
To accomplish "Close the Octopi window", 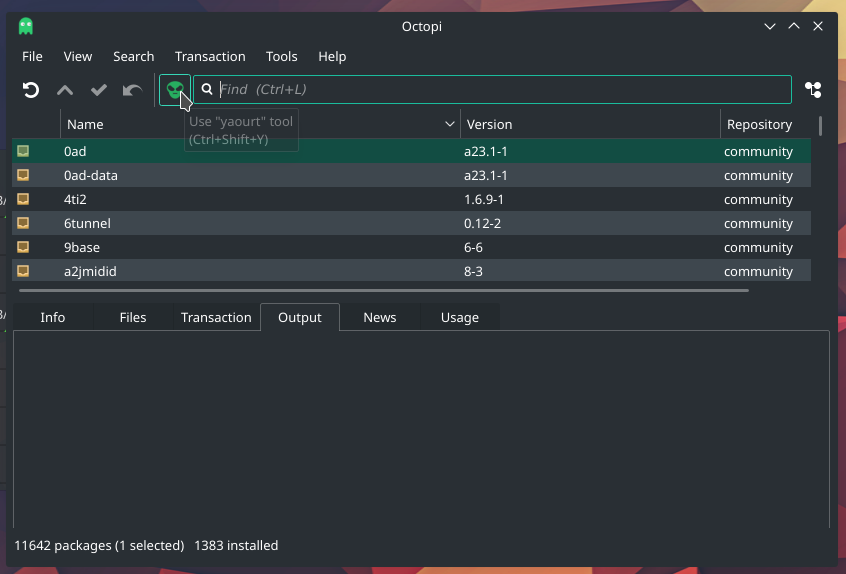I will pyautogui.click(x=818, y=26).
